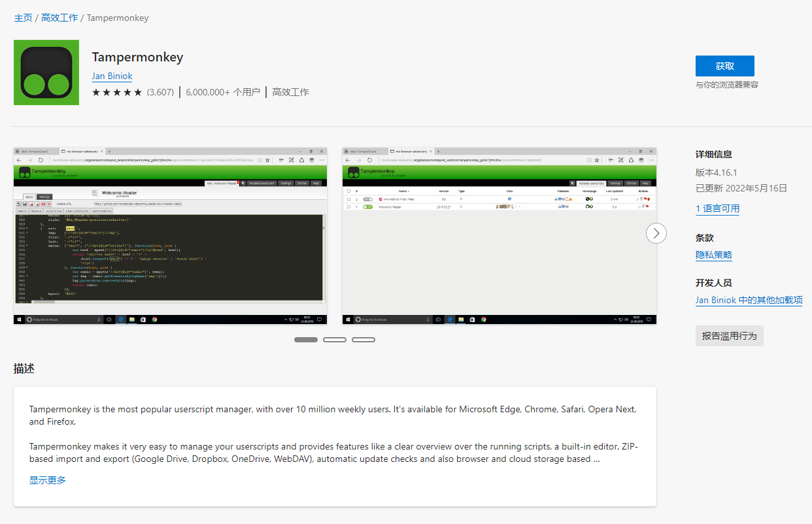
Task: Expand description with 显示更多
Action: click(48, 480)
